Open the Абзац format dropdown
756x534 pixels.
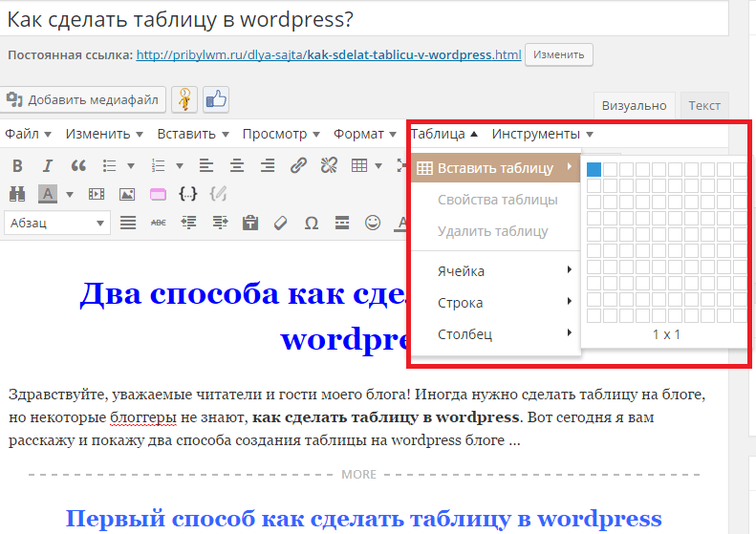(57, 223)
